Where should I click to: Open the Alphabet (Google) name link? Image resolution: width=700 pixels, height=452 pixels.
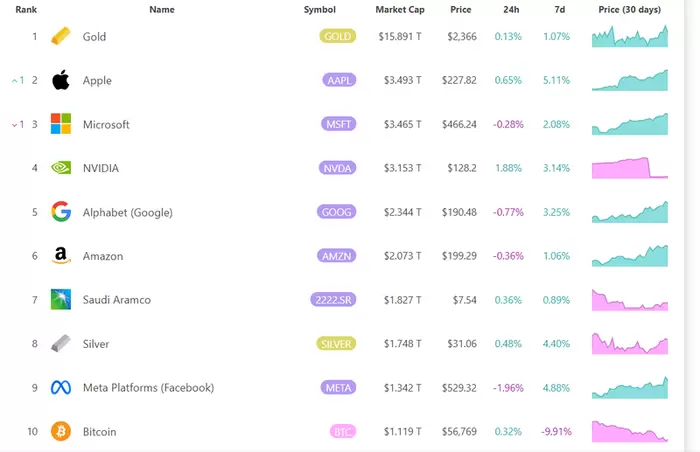128,212
